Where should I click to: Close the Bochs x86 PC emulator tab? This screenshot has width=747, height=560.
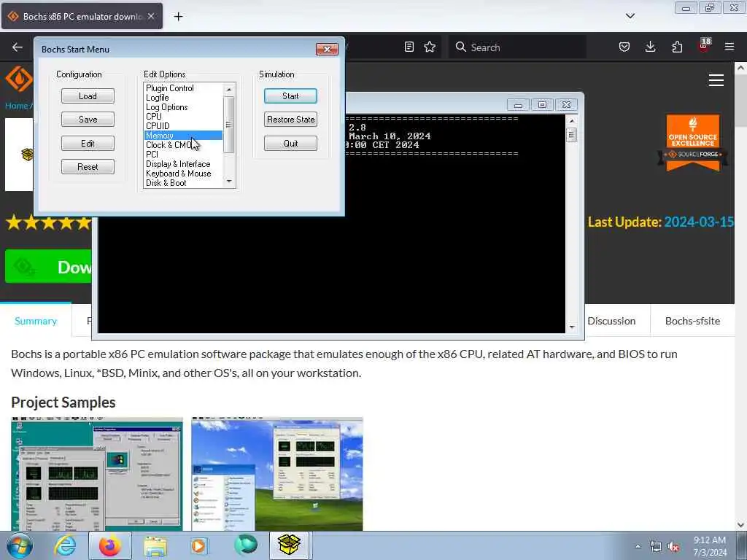pyautogui.click(x=151, y=16)
